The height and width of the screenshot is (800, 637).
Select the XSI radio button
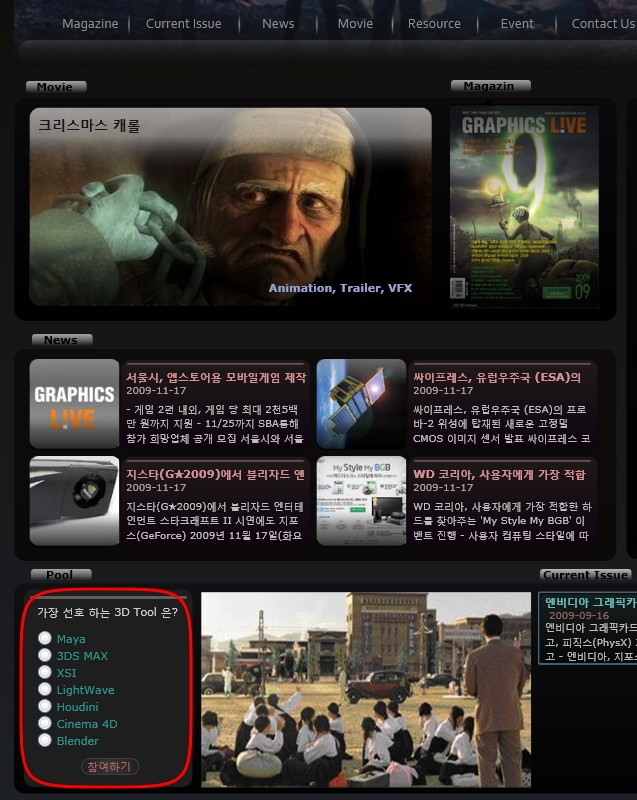(45, 672)
